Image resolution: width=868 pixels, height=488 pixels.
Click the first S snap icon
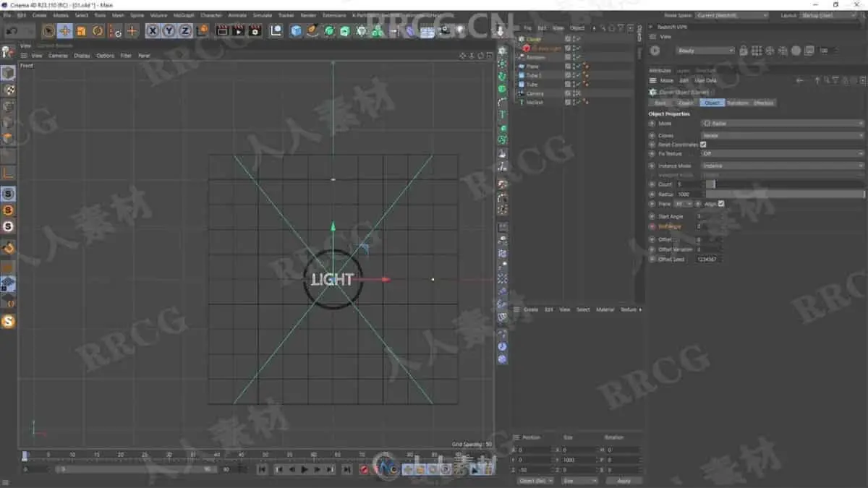8,194
